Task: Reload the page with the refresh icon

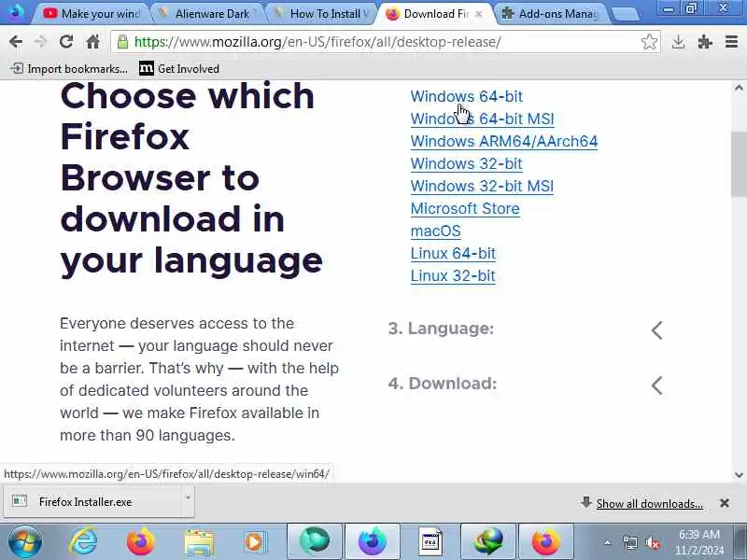Action: point(66,42)
